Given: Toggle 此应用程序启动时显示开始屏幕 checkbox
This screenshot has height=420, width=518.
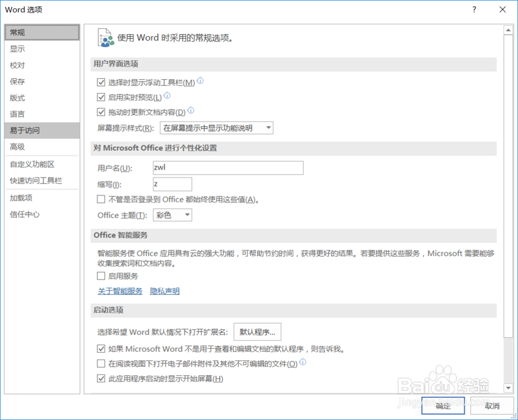Looking at the screenshot, I should pos(101,379).
